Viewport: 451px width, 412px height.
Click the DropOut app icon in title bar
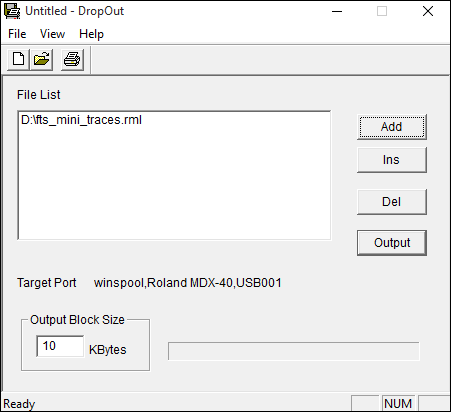tap(12, 11)
